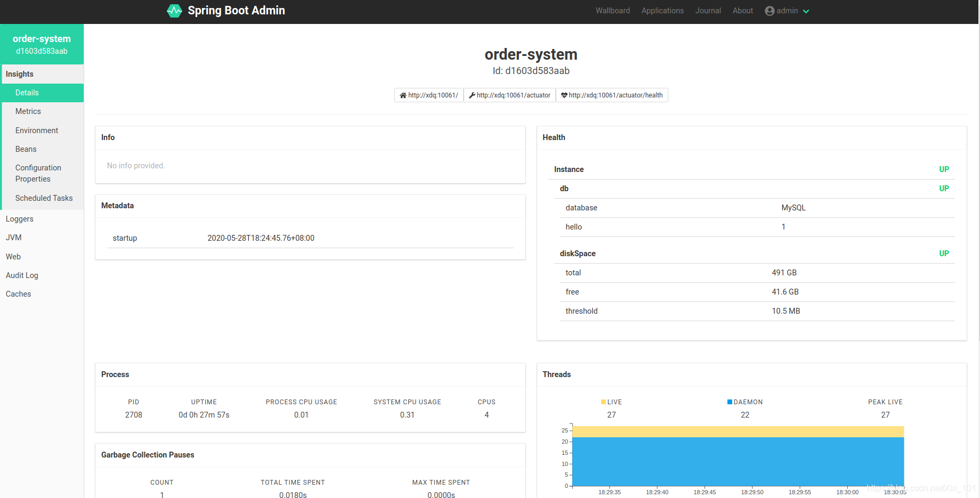Open the Beans view

click(43, 149)
